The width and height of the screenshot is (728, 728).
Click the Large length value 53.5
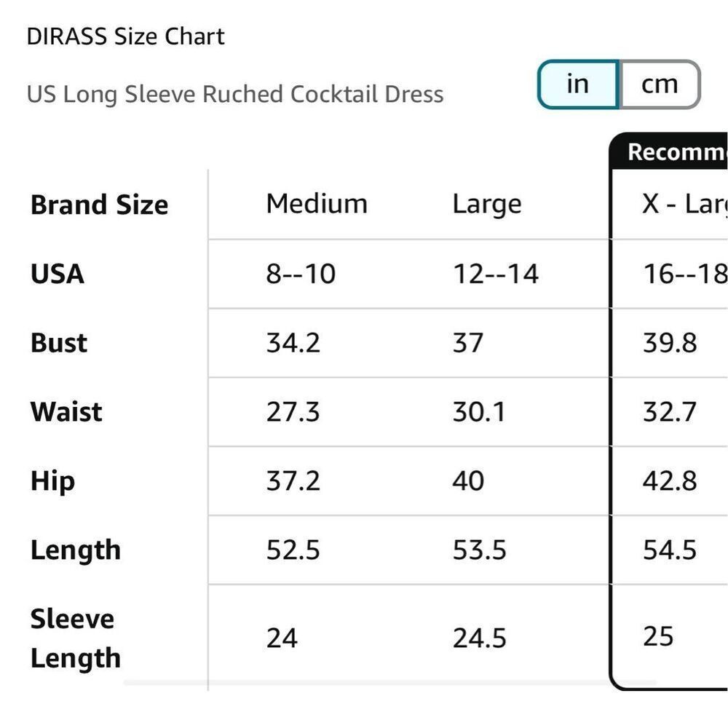(479, 550)
